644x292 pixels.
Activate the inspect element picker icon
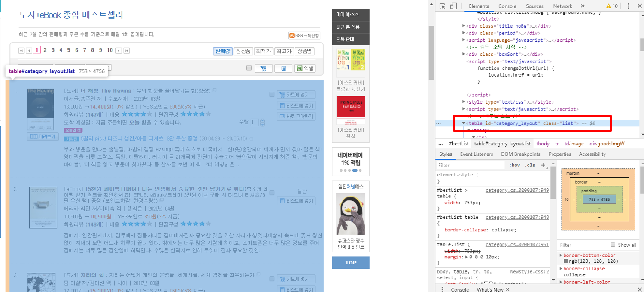pyautogui.click(x=442, y=6)
